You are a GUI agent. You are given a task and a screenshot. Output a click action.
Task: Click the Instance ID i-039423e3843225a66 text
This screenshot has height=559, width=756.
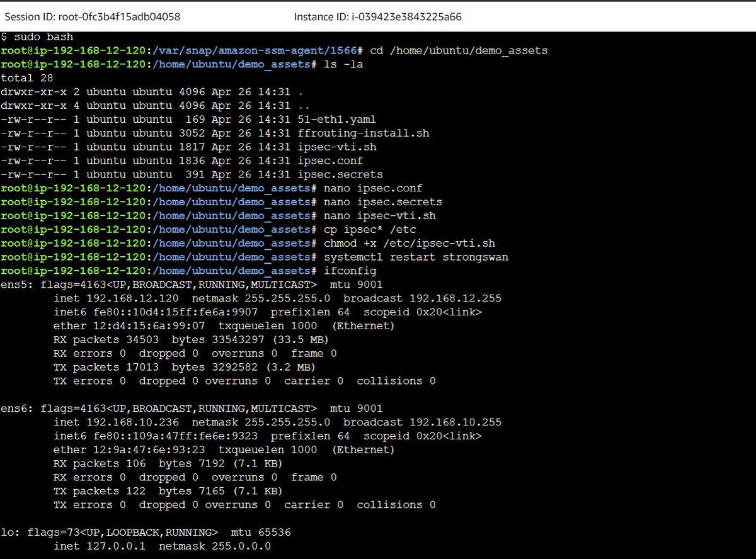pos(378,17)
